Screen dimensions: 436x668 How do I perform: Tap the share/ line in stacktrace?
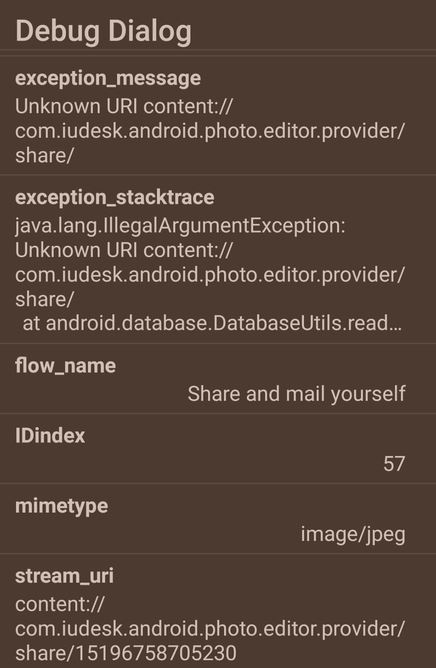pyautogui.click(x=44, y=299)
